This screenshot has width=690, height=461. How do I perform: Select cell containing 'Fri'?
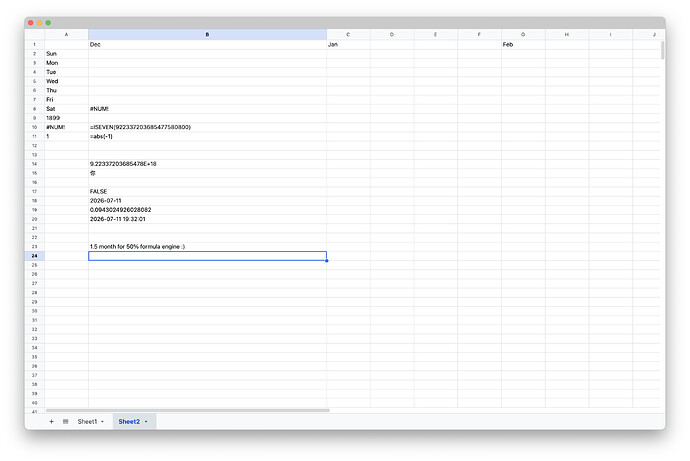point(66,99)
